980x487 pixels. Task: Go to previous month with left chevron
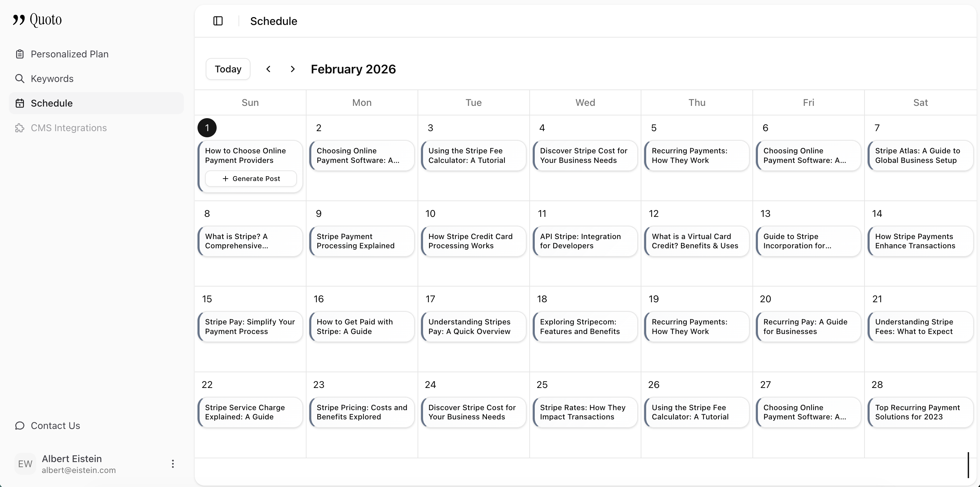coord(268,69)
